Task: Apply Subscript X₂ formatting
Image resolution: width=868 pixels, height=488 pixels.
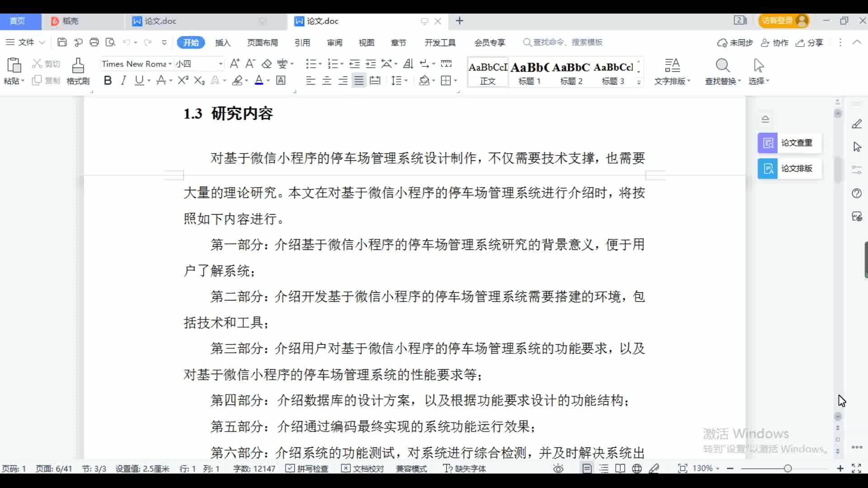Action: click(199, 80)
